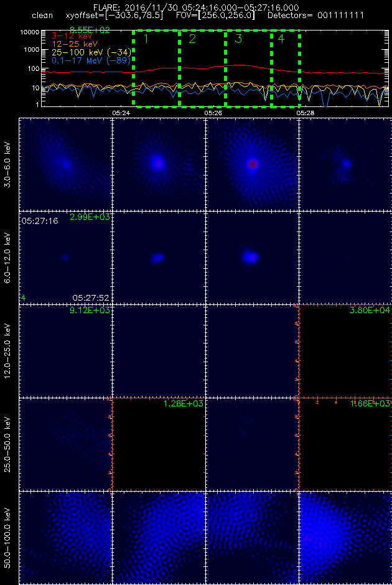The height and width of the screenshot is (585, 392).
Task: Open the 3.0-6.0 keV image for interval 2
Action: coord(159,164)
